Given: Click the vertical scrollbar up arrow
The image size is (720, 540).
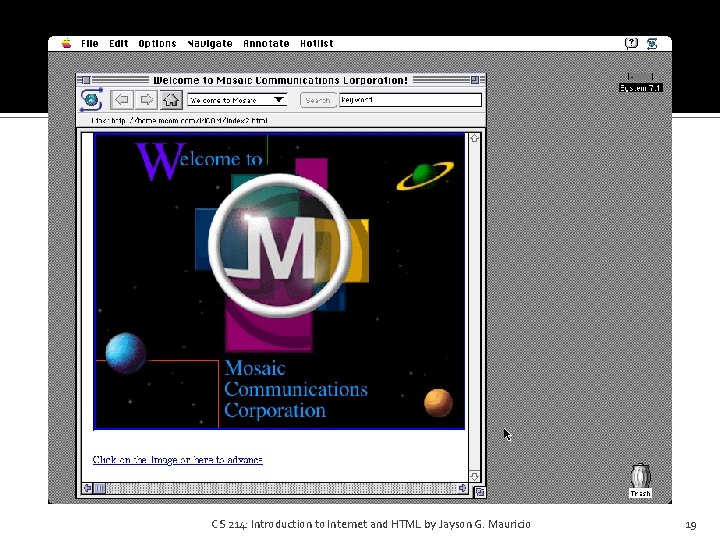Looking at the screenshot, I should click(474, 138).
